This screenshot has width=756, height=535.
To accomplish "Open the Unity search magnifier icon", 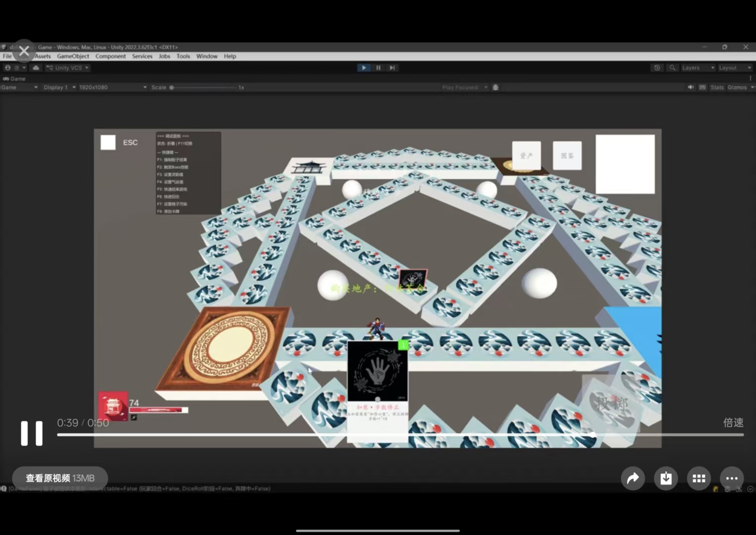I will pyautogui.click(x=672, y=68).
